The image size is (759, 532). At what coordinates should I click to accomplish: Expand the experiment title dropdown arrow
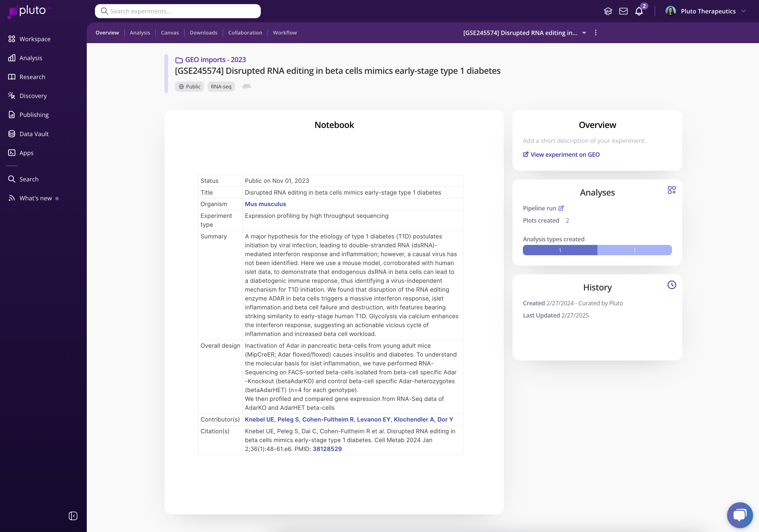pos(584,33)
